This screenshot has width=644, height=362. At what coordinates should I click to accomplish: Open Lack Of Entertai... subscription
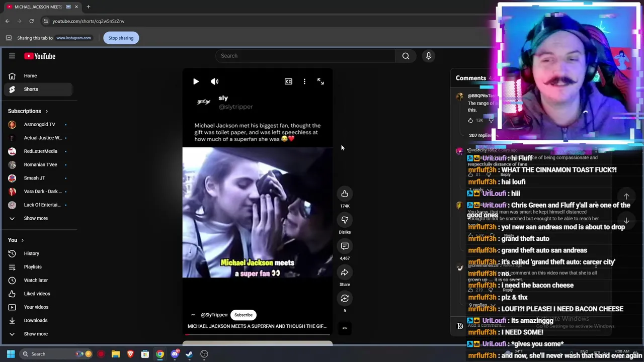(x=38, y=205)
